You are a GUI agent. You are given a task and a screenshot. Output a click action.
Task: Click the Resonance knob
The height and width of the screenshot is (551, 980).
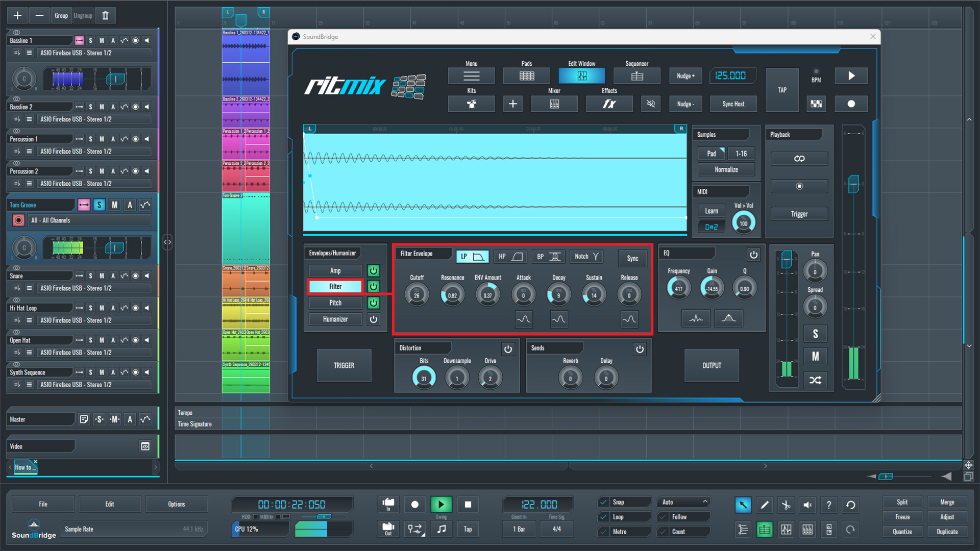pyautogui.click(x=452, y=295)
